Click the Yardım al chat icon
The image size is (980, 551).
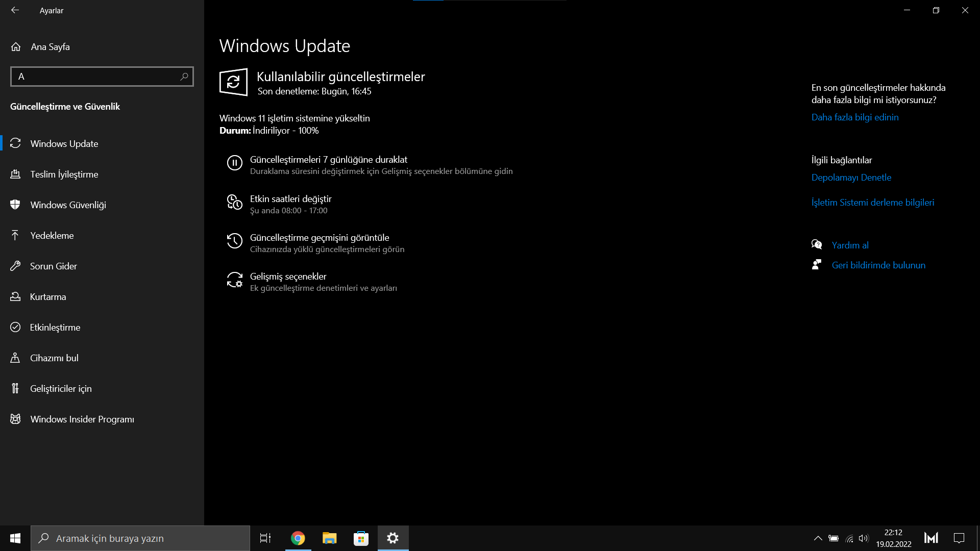pos(817,245)
